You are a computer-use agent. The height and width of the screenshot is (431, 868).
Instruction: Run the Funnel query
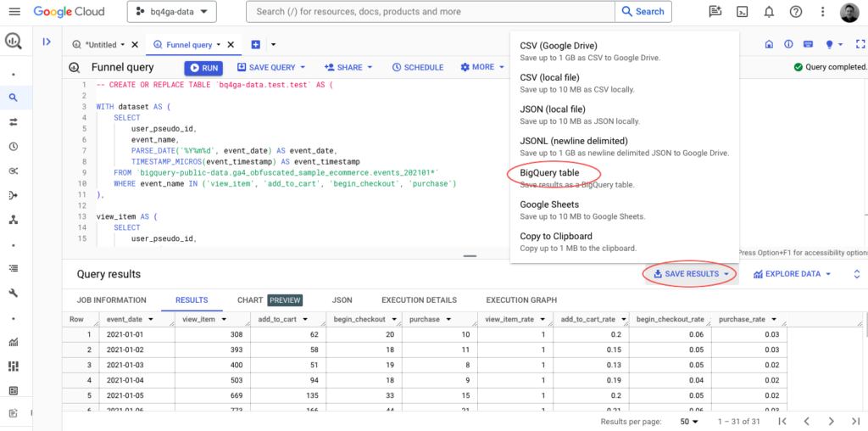tap(203, 68)
